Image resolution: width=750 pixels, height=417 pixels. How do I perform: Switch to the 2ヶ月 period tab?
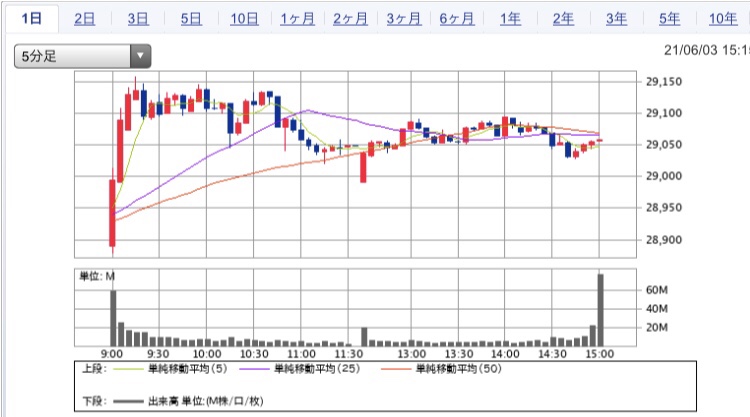pos(350,19)
